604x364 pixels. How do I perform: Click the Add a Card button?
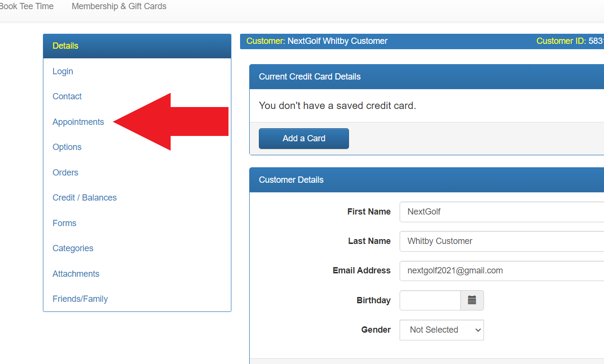[304, 138]
